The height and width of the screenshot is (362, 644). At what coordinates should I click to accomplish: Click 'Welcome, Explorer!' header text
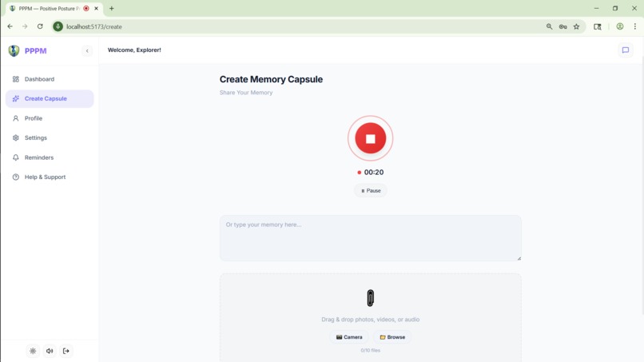[x=134, y=50]
